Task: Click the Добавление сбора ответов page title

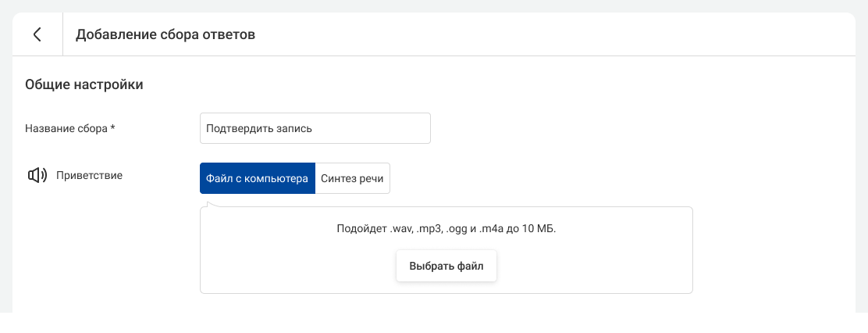Action: tap(165, 34)
